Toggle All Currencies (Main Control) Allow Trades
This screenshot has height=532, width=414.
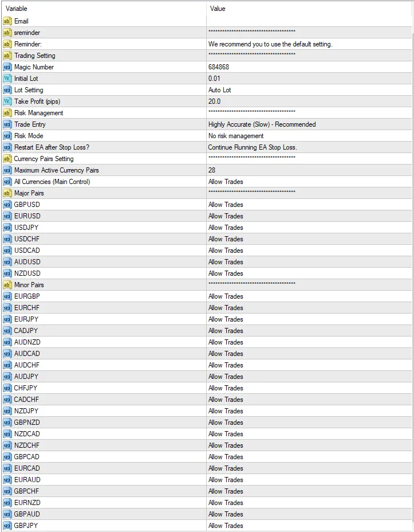[x=226, y=182]
